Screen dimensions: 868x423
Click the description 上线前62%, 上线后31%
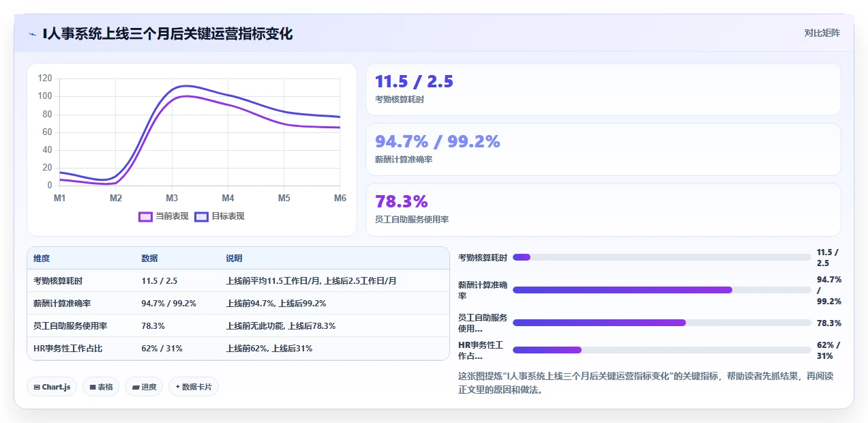pyautogui.click(x=269, y=348)
